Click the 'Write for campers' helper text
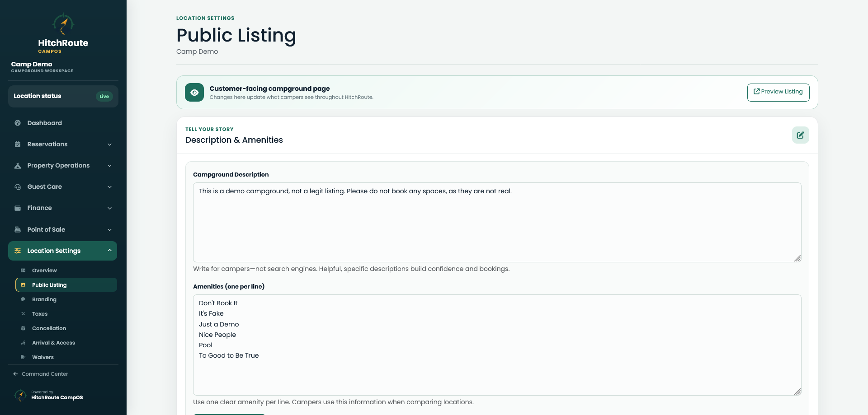The height and width of the screenshot is (415, 868). click(x=351, y=269)
